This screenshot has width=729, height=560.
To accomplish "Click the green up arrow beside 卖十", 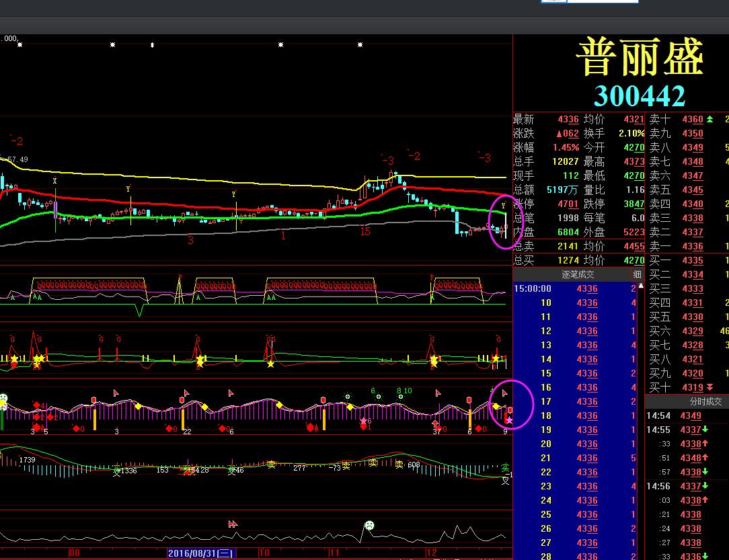I will click(709, 120).
